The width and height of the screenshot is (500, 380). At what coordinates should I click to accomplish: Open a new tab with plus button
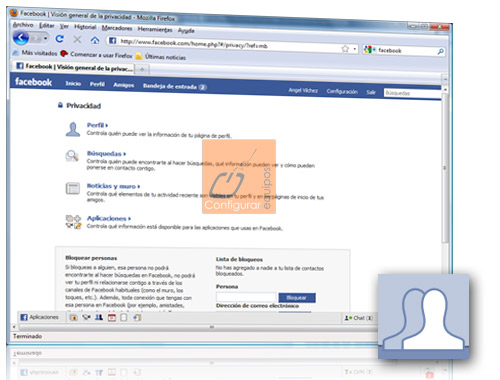142,69
